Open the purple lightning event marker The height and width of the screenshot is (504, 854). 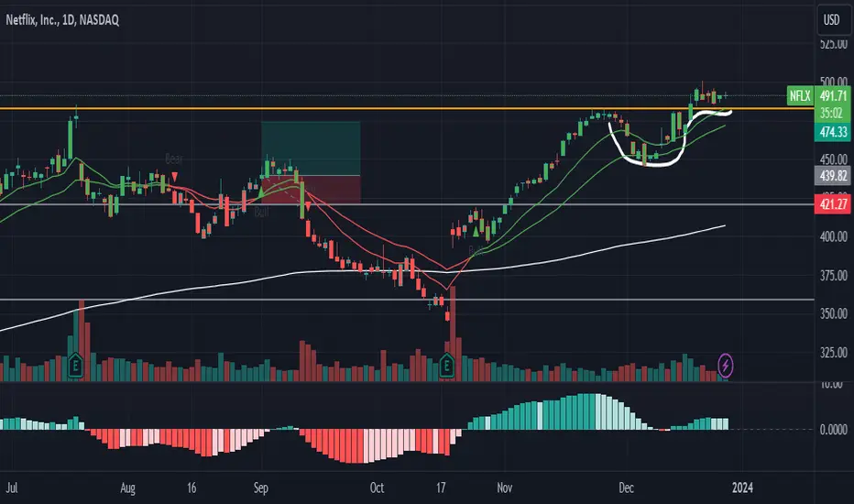726,366
